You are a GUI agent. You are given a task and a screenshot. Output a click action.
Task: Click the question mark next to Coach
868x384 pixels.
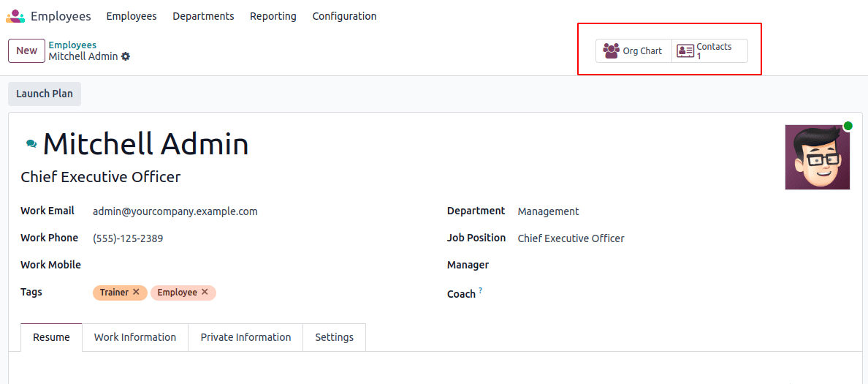pyautogui.click(x=480, y=291)
